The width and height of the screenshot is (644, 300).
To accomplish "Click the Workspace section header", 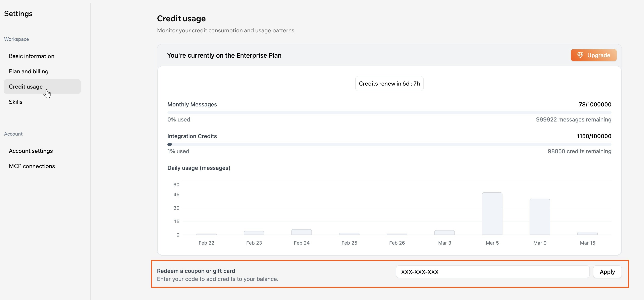I will click(x=16, y=39).
